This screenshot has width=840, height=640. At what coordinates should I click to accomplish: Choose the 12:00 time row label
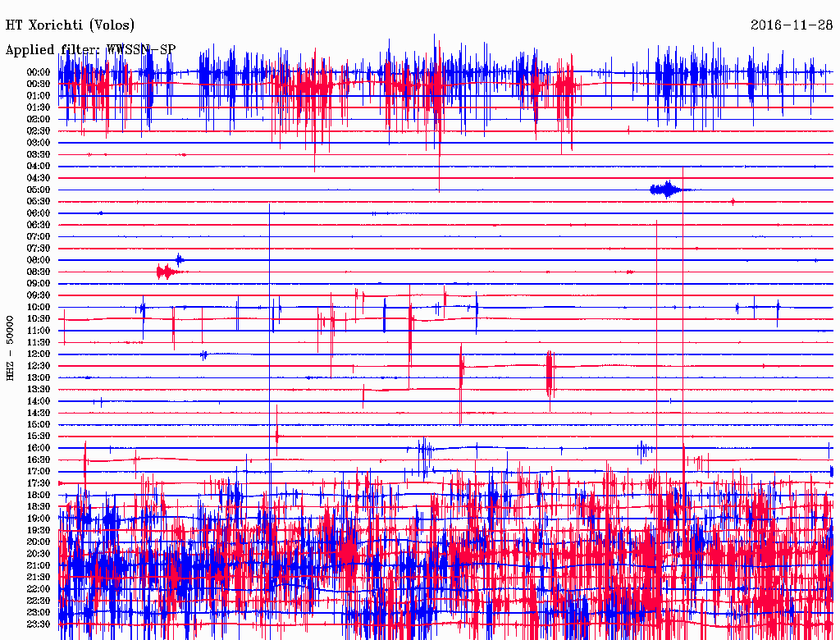[39, 354]
